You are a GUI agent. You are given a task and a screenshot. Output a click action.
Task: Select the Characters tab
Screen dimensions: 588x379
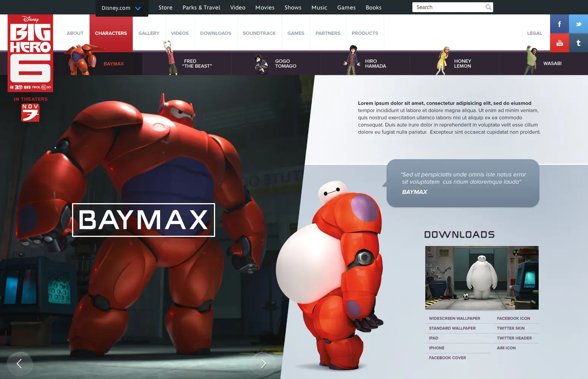pyautogui.click(x=111, y=33)
